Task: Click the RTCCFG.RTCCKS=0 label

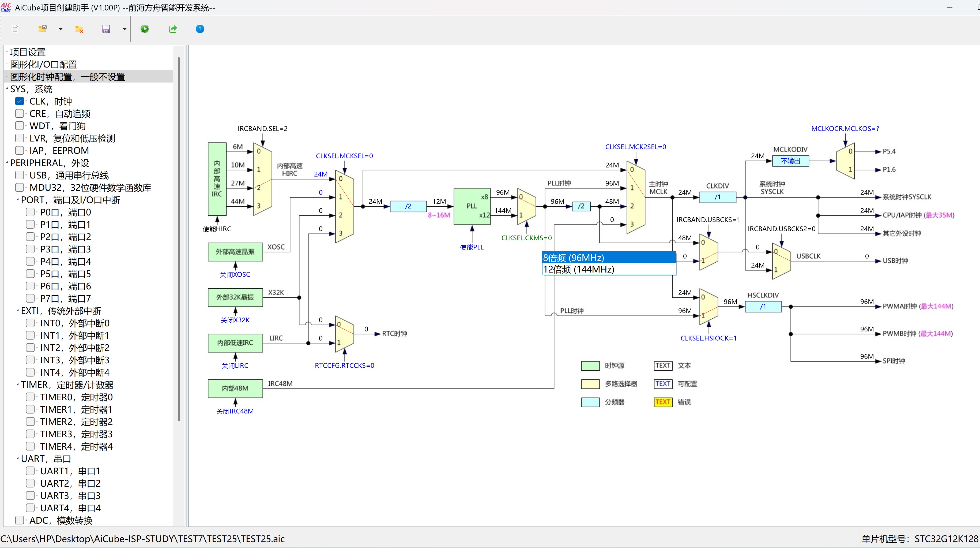Action: (x=344, y=365)
